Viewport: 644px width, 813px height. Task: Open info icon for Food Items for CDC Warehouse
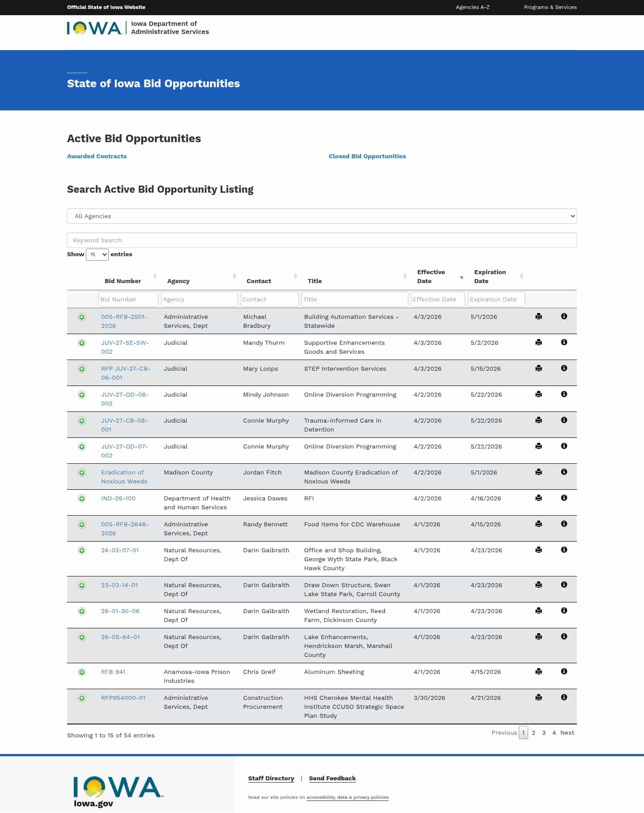pos(564,524)
